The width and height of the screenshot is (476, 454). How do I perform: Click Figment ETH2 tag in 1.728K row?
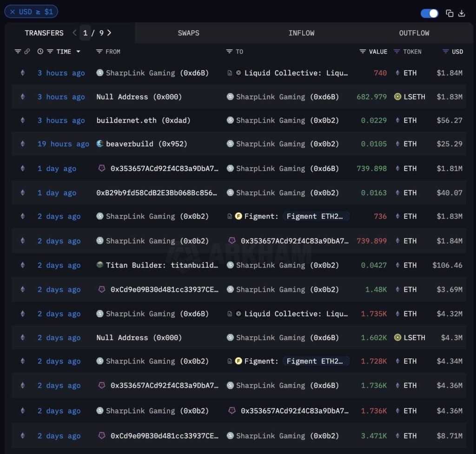point(316,361)
